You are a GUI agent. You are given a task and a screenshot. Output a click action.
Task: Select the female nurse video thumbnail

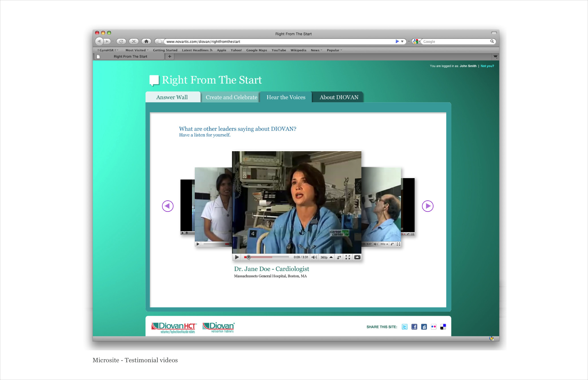213,204
